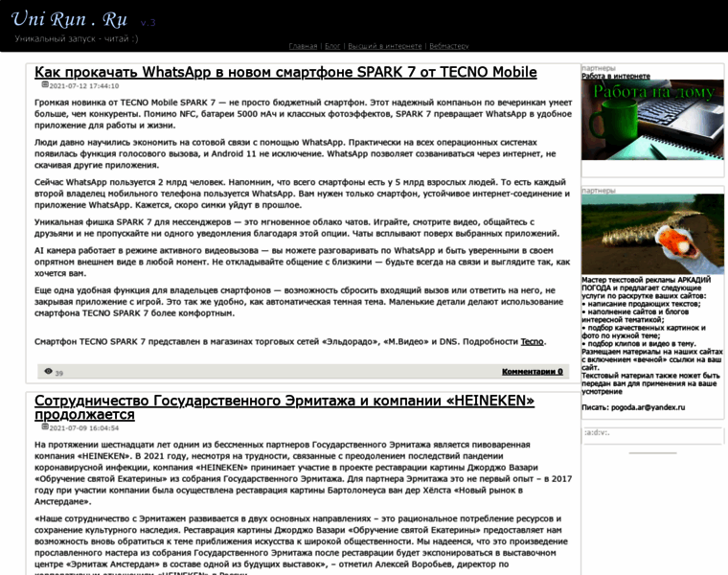
Task: Click the v.3 version label
Action: pyautogui.click(x=148, y=22)
